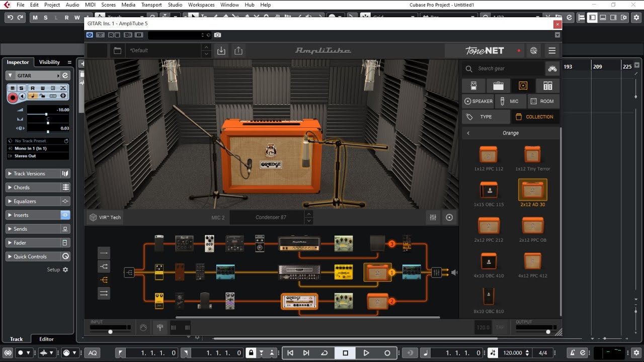Select the Orange amp head in chain
This screenshot has height=362, width=644.
coord(299,301)
